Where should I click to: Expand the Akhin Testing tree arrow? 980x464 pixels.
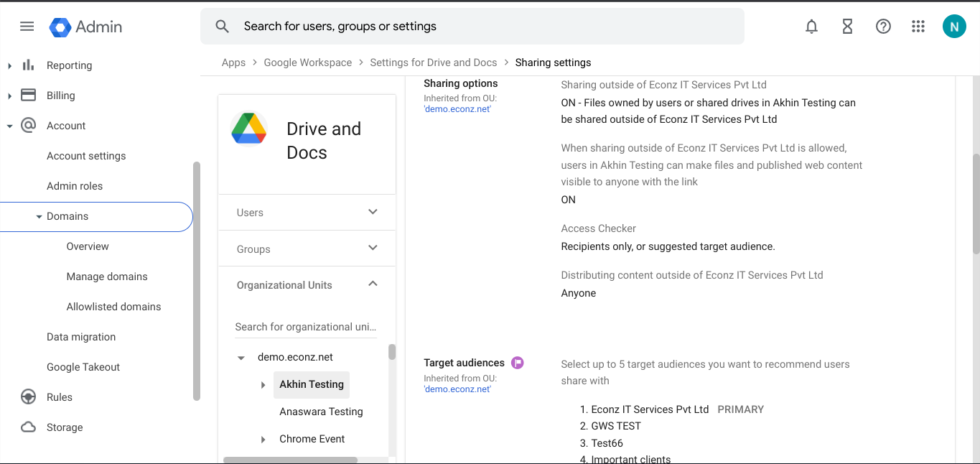pos(263,385)
